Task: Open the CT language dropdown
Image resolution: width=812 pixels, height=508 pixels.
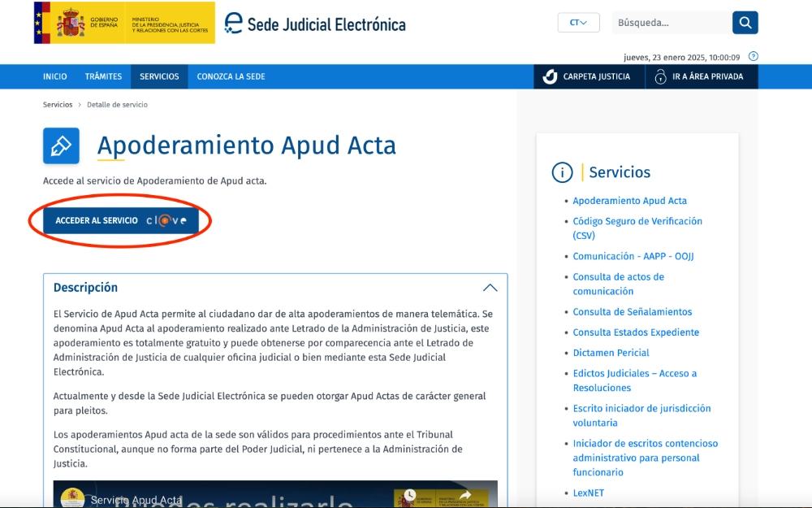Action: [577, 22]
